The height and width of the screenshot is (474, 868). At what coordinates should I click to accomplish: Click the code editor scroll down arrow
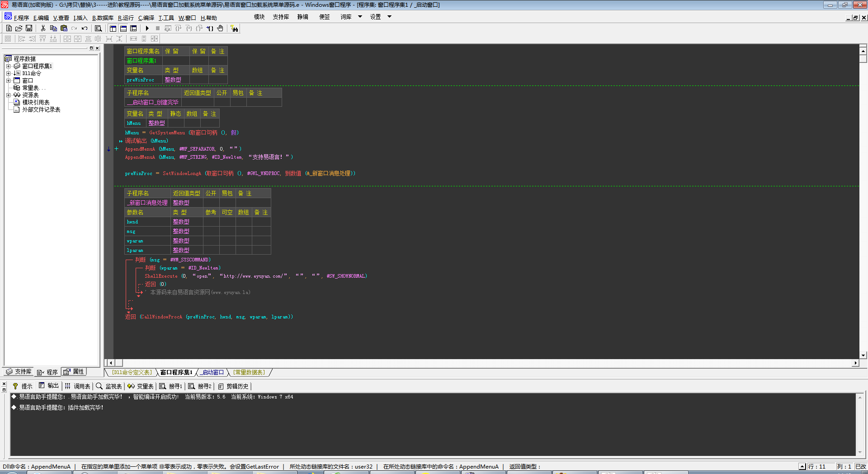coord(863,355)
